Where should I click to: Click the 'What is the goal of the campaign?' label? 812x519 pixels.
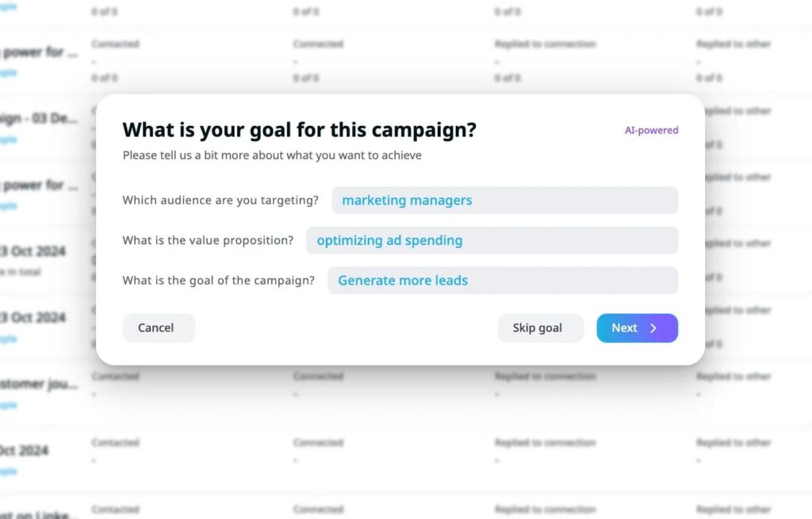pos(219,280)
